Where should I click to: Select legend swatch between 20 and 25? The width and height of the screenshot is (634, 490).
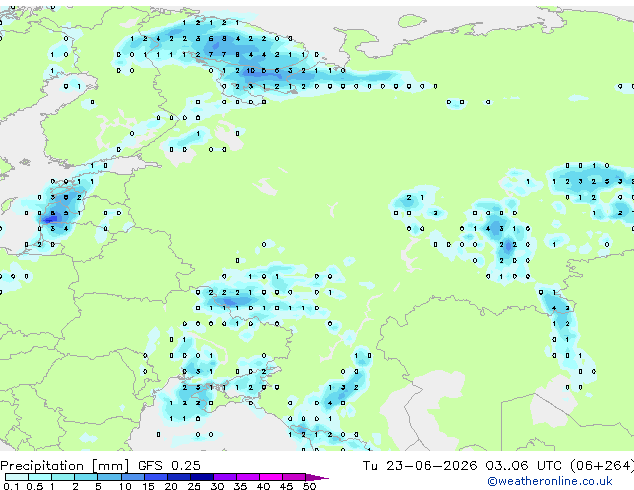[x=179, y=477]
